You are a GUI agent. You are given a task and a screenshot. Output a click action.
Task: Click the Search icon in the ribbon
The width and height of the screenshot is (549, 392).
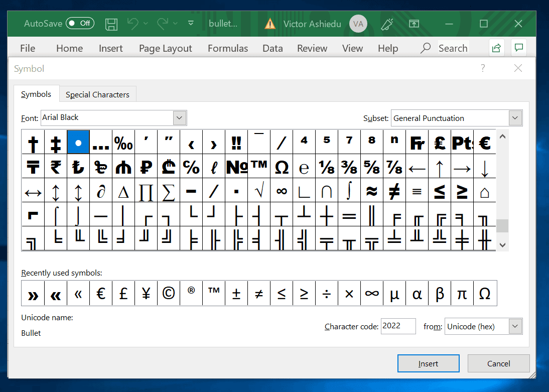click(x=425, y=48)
